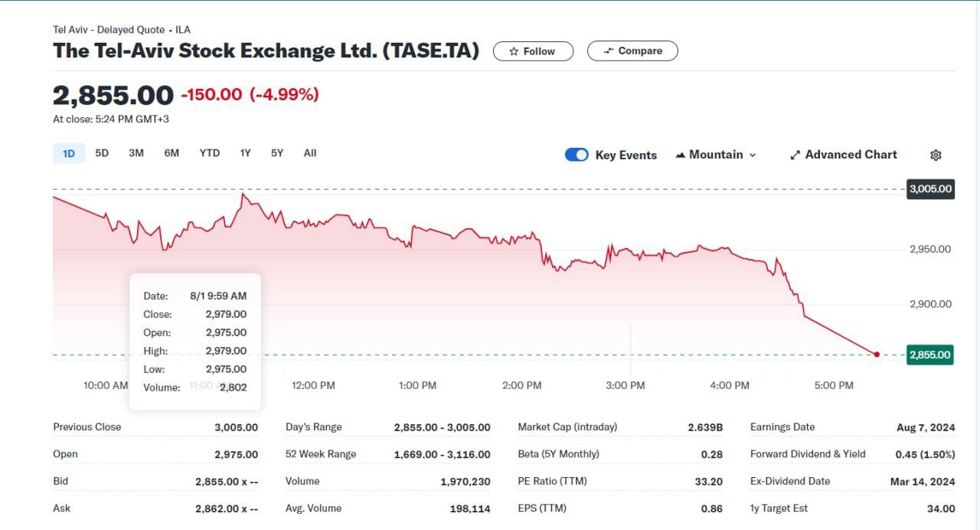Image resolution: width=980 pixels, height=530 pixels.
Task: Click the red closing price point marker
Action: 877,355
